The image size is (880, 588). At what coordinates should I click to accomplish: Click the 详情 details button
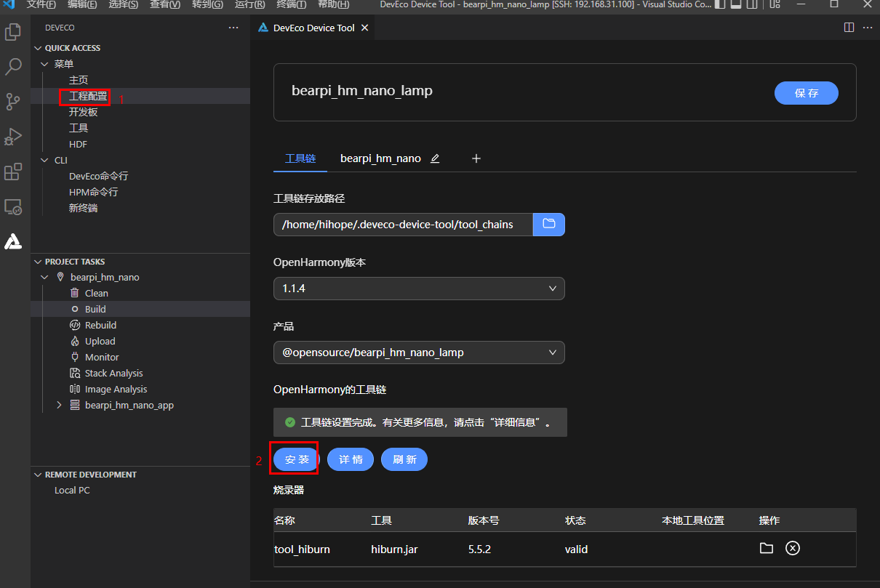click(x=351, y=459)
